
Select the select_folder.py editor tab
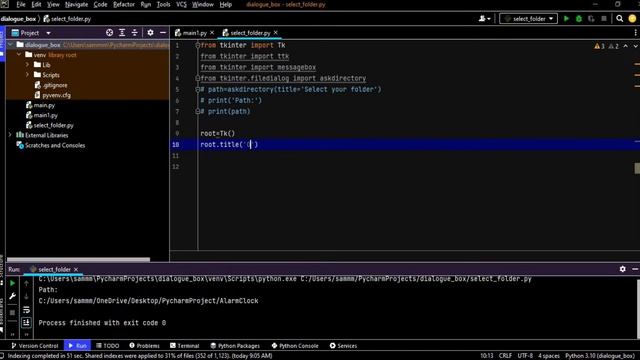click(x=250, y=33)
